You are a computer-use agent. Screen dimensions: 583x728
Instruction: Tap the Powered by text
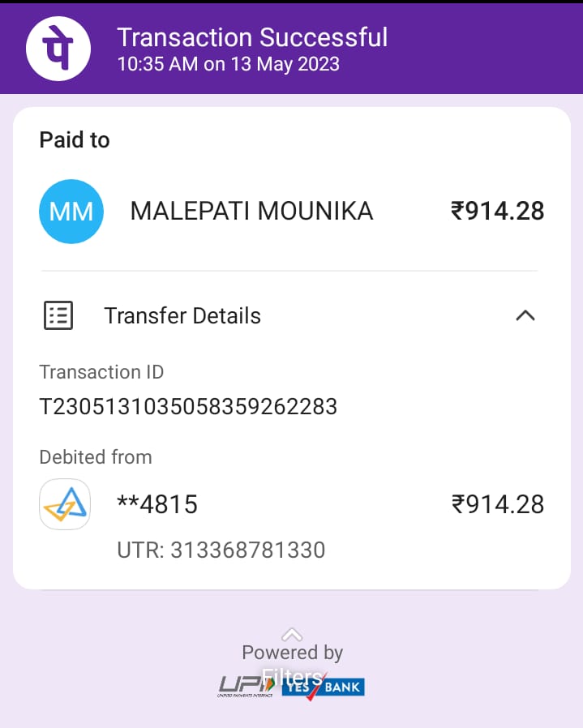click(292, 653)
